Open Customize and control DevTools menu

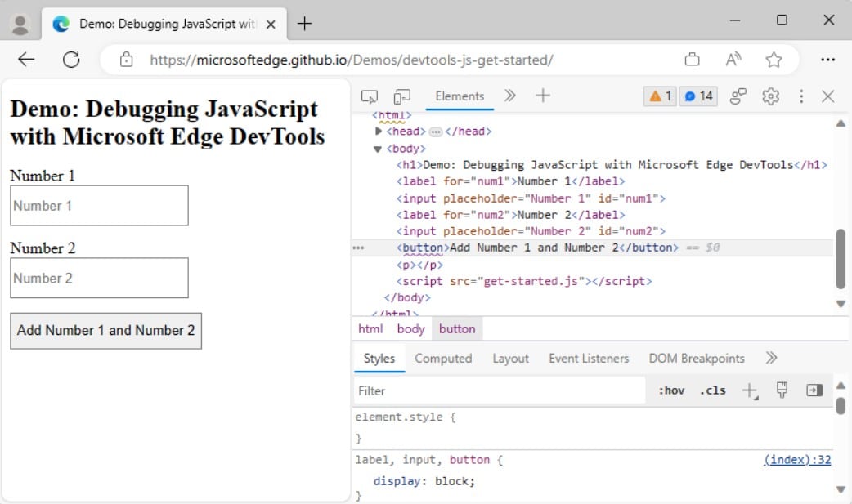pos(801,96)
